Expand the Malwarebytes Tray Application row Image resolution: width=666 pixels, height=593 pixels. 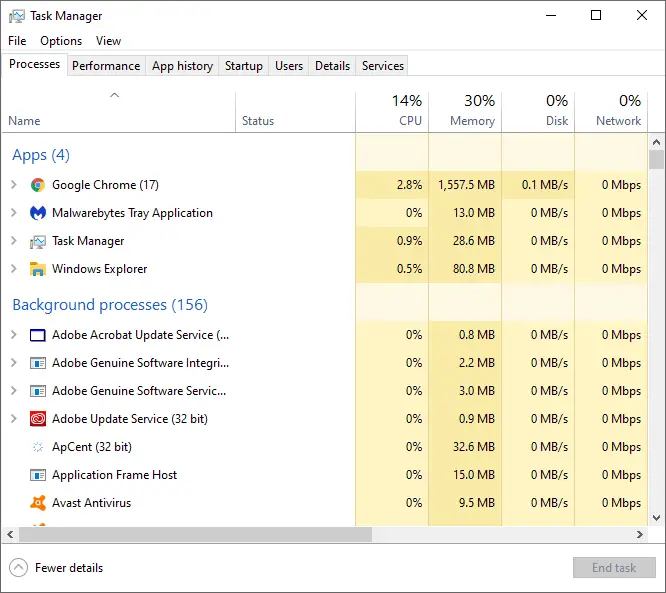14,213
